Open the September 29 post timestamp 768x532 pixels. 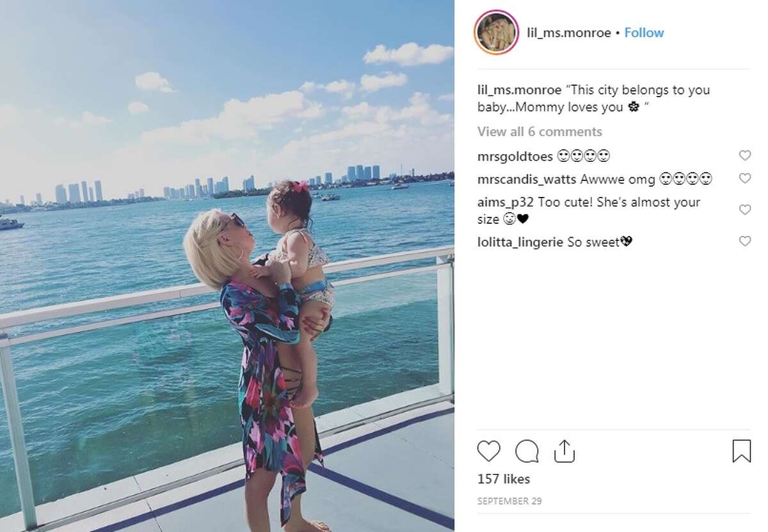coord(509,501)
